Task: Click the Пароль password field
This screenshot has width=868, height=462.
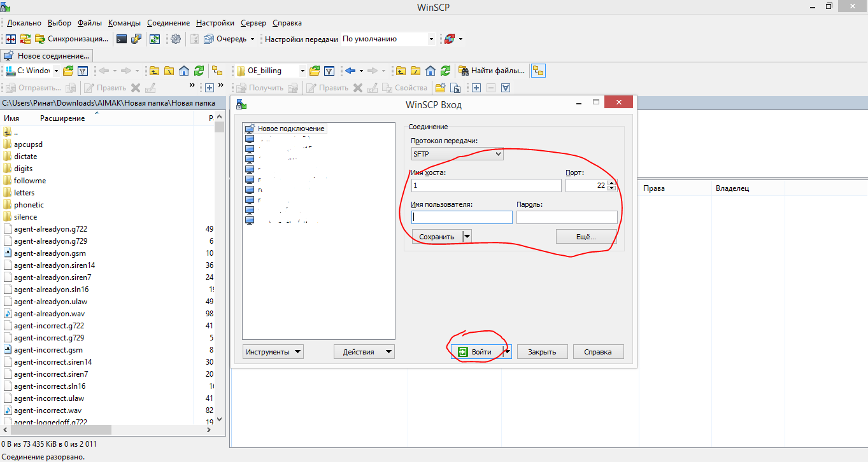Action: point(567,217)
